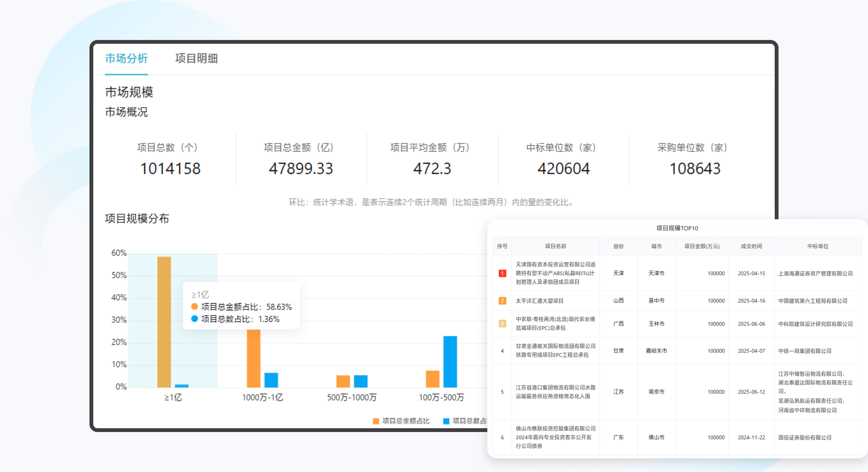868x472 pixels.
Task: Click the 项目总金额 value 47899.33
Action: (x=301, y=169)
